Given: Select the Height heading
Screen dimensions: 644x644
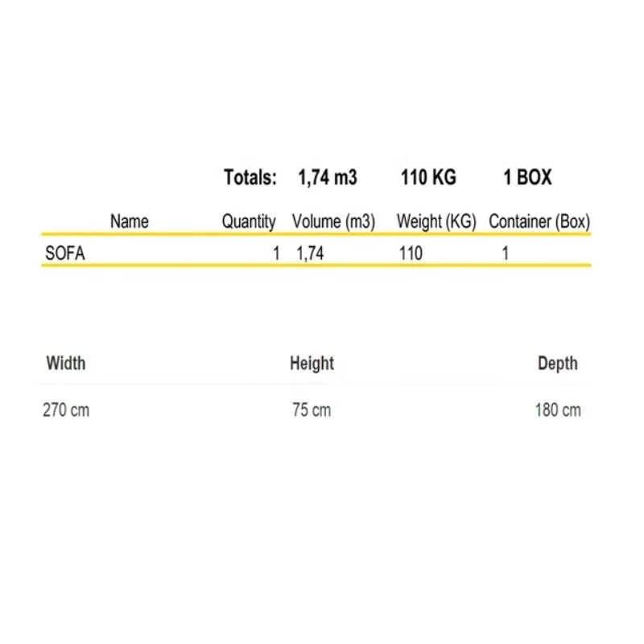Looking at the screenshot, I should coord(312,364).
